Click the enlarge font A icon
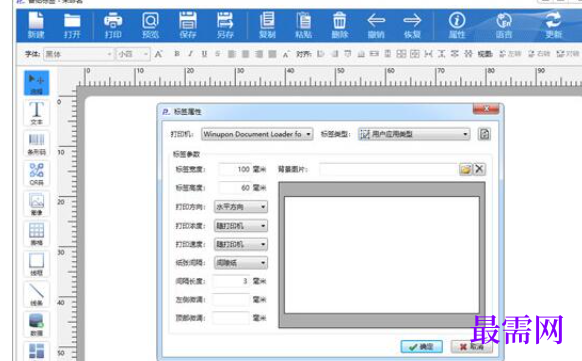Screen dimensions: 582x361 [x=158, y=54]
